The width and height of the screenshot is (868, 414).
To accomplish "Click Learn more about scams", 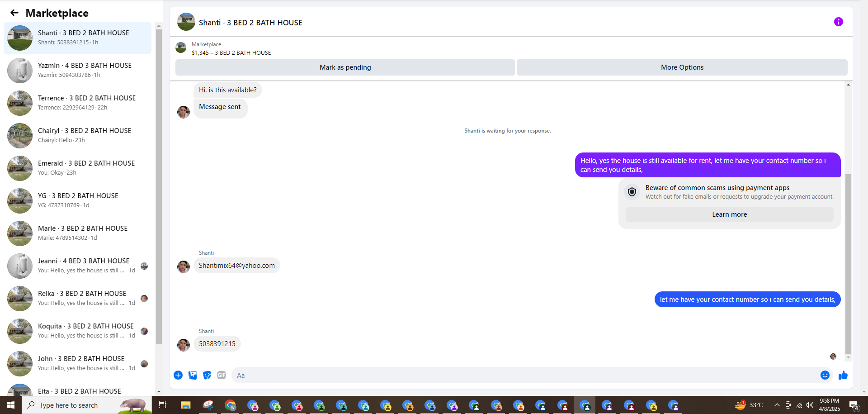I will tap(729, 214).
